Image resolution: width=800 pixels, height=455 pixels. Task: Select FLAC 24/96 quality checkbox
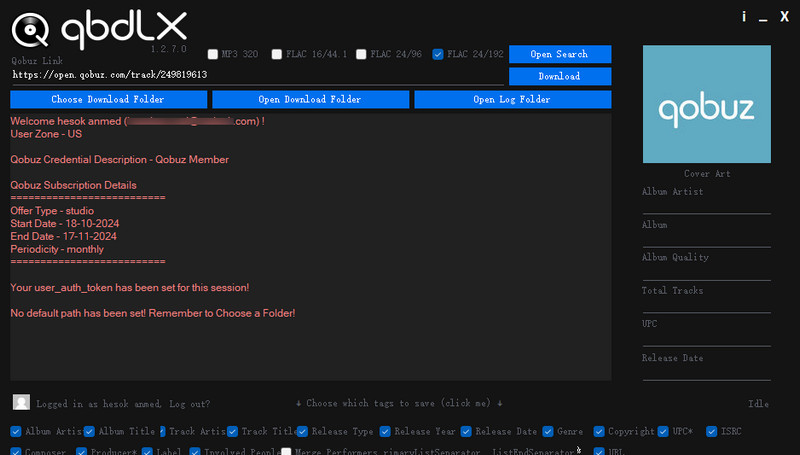point(361,54)
